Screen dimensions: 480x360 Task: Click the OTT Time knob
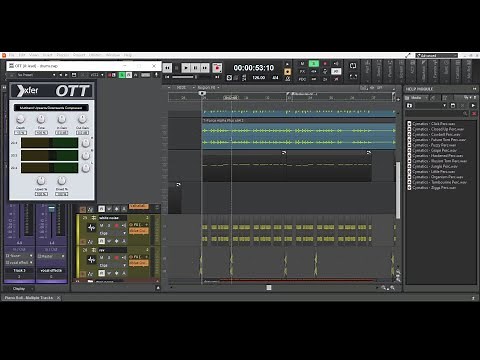click(x=41, y=119)
